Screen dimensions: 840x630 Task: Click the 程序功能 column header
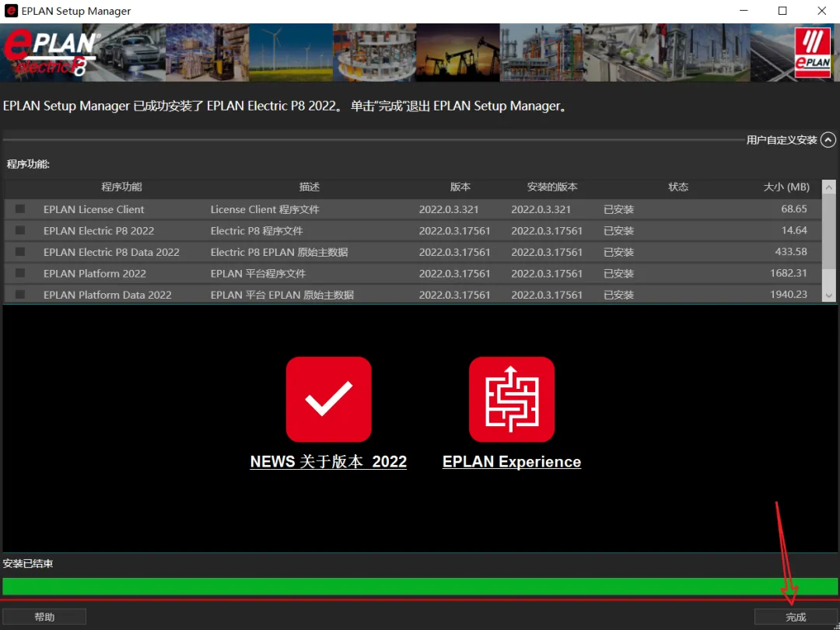click(x=121, y=187)
